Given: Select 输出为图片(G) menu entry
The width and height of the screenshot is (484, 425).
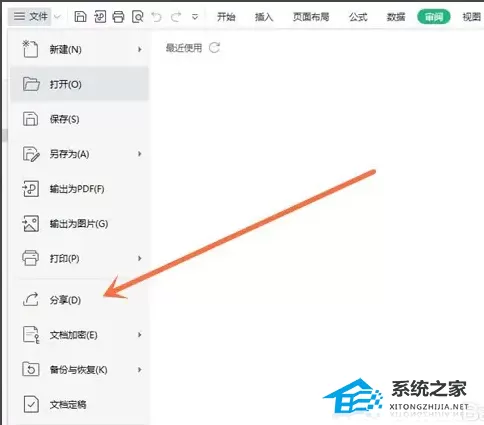Looking at the screenshot, I should (79, 223).
